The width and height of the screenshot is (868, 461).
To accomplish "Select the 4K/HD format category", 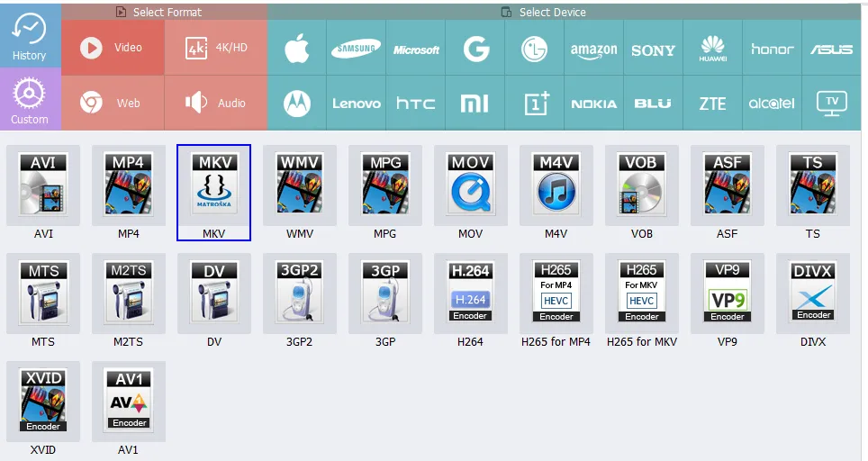I will click(x=216, y=48).
